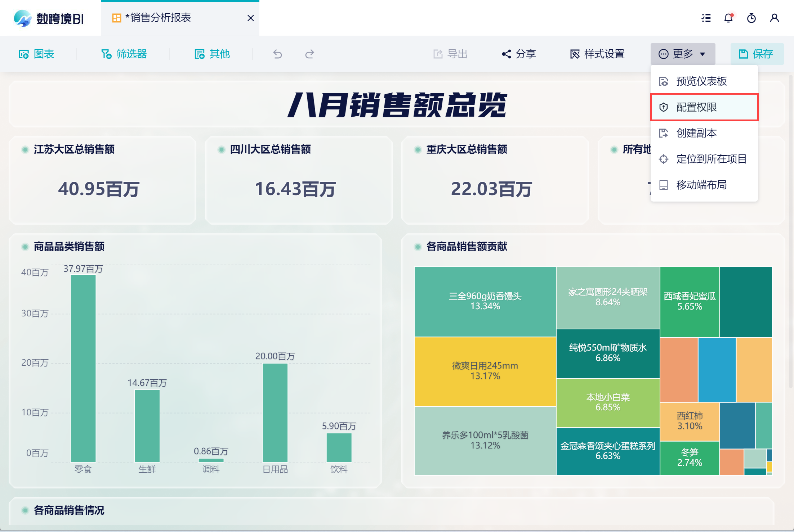Switch to the 销售分析报表 tab
Viewport: 794px width, 532px height.
(x=159, y=18)
